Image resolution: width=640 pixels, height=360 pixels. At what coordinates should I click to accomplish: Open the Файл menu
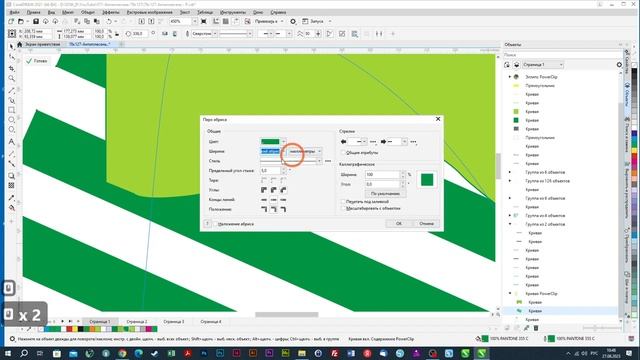point(14,12)
